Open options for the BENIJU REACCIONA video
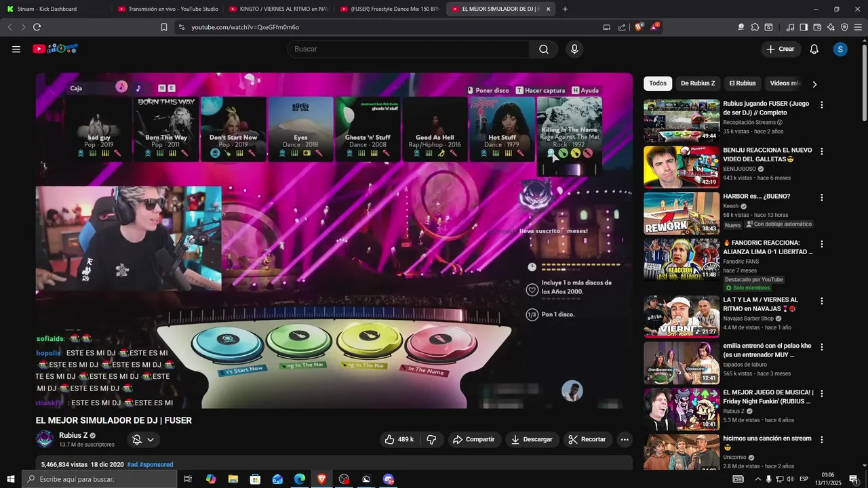868x488 pixels. coord(822,151)
